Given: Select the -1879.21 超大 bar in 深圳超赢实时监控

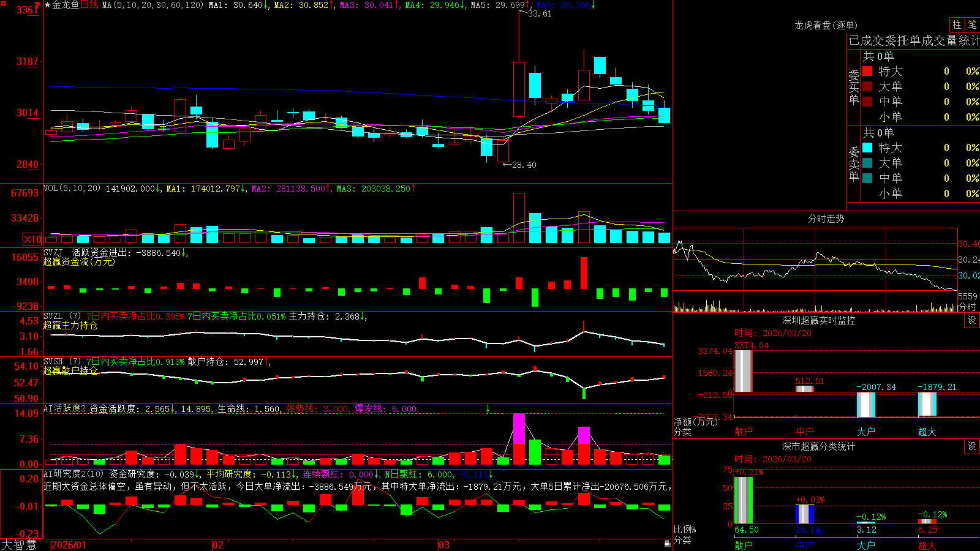Looking at the screenshot, I should coord(927,405).
